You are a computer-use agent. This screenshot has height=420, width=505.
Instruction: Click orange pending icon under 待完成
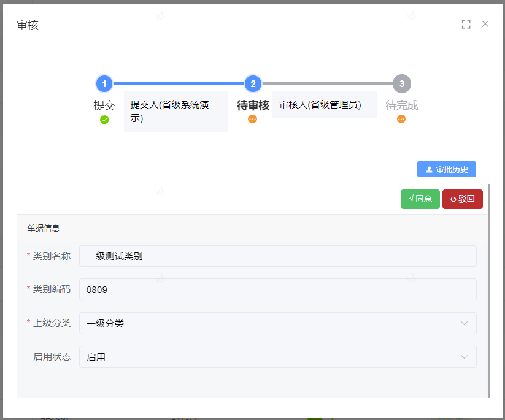point(401,119)
